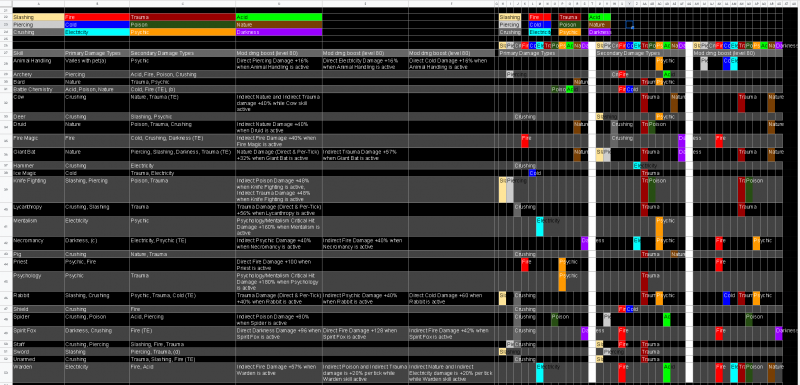Screen dimensions: 800x385
Task: Click 'Varies with pet(a)' cell
Action: [97, 64]
